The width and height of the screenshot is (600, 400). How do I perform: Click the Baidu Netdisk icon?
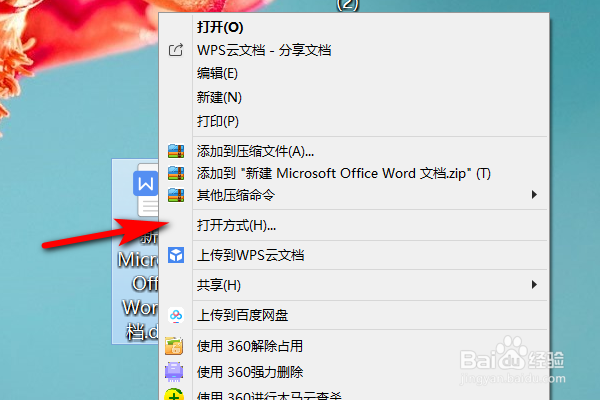pyautogui.click(x=176, y=315)
